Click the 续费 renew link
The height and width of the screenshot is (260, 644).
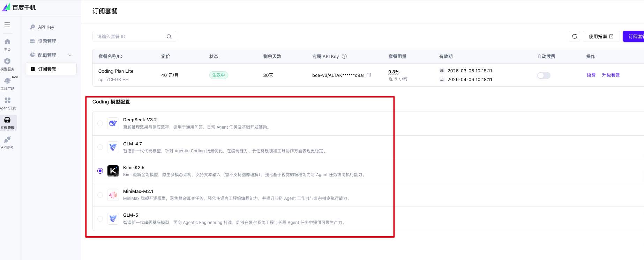tap(591, 75)
